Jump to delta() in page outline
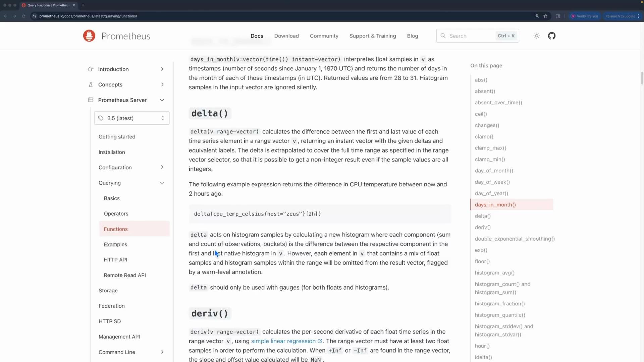Screen dimensions: 644x362 tap(483, 216)
